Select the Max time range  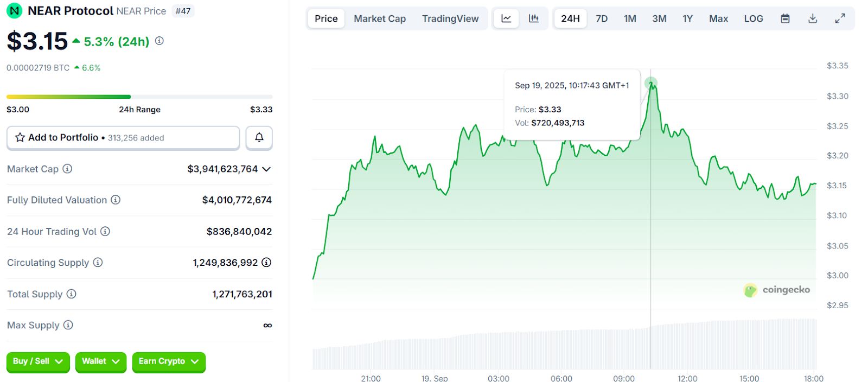[x=718, y=18]
